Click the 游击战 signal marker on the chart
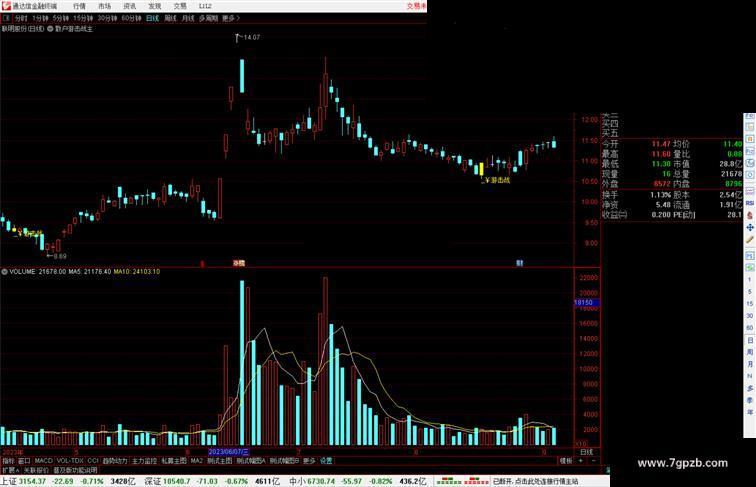 [496, 180]
